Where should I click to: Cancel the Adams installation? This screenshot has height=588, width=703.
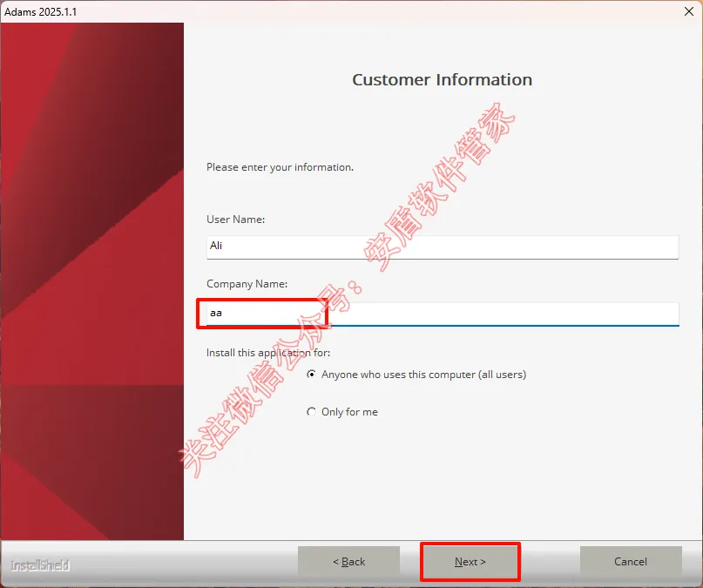(x=631, y=562)
